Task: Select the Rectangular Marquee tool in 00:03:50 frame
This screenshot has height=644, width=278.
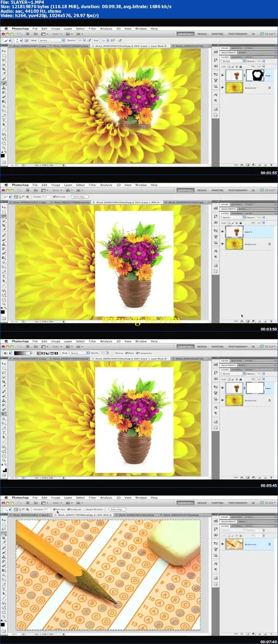Action: [x=4, y=212]
